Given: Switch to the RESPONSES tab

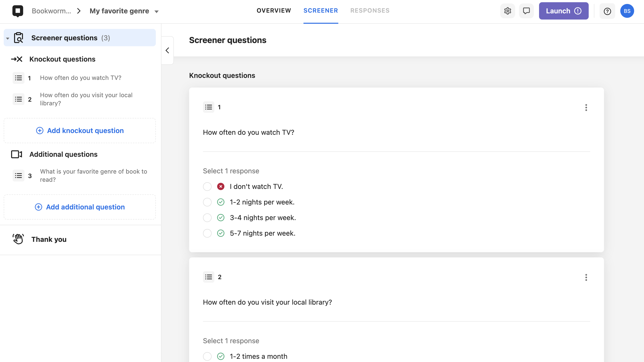Looking at the screenshot, I should (x=370, y=11).
